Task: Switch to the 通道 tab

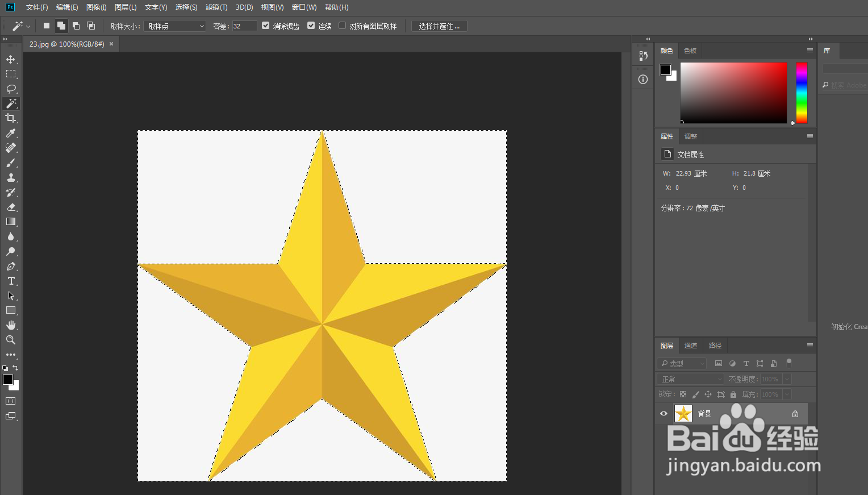Action: pyautogui.click(x=691, y=346)
